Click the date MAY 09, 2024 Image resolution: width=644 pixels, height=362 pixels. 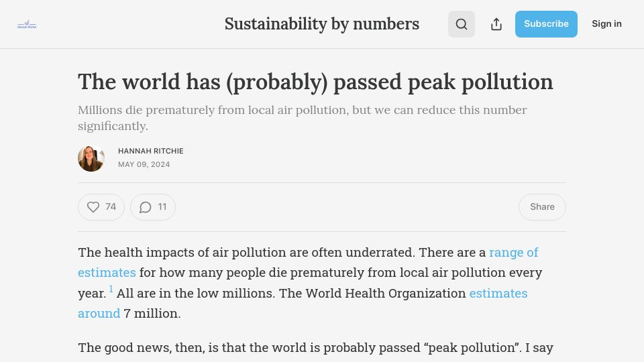(x=144, y=164)
